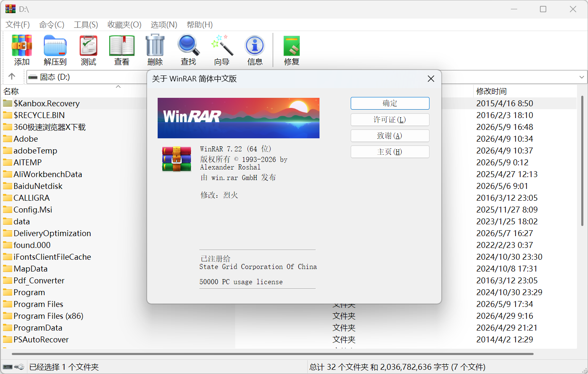Click the status text 已经选择 1 个文件夹

64,367
